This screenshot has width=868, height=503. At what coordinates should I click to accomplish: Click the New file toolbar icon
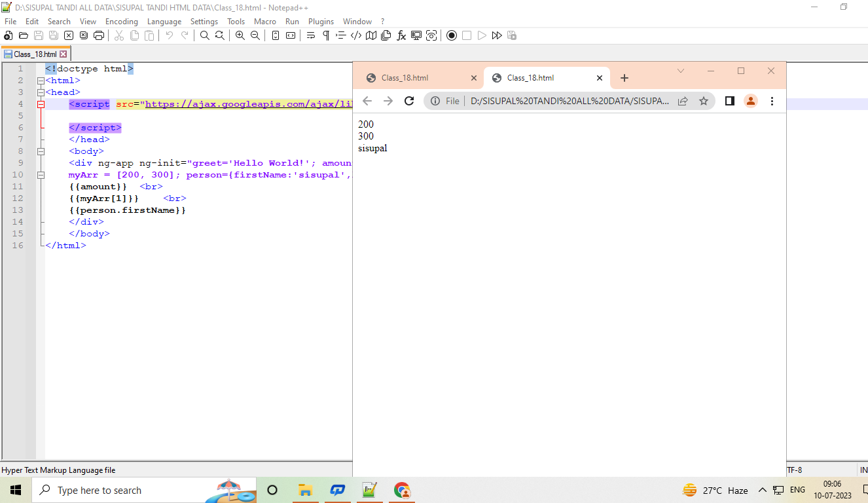(9, 35)
